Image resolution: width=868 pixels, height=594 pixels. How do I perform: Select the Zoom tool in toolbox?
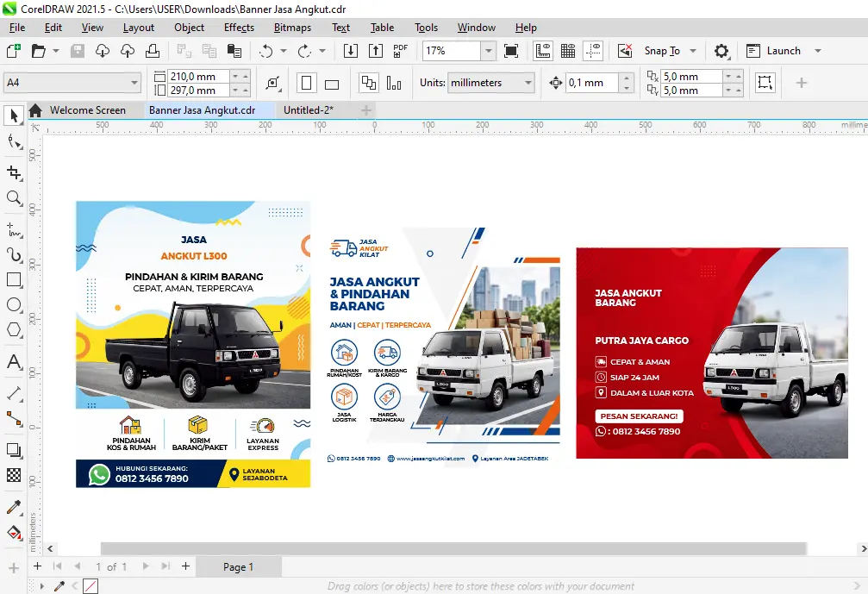click(x=14, y=197)
